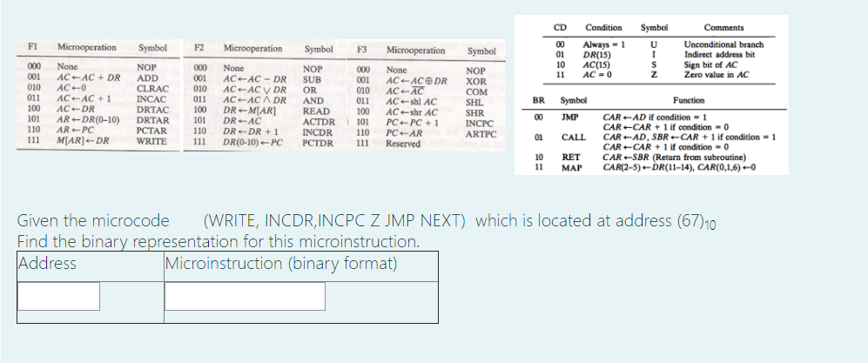Click the 'Function' column header
This screenshot has height=363, width=868.
[689, 100]
